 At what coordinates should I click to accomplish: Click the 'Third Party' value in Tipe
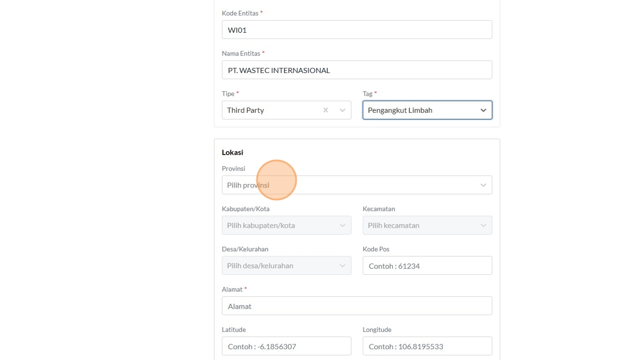[246, 110]
